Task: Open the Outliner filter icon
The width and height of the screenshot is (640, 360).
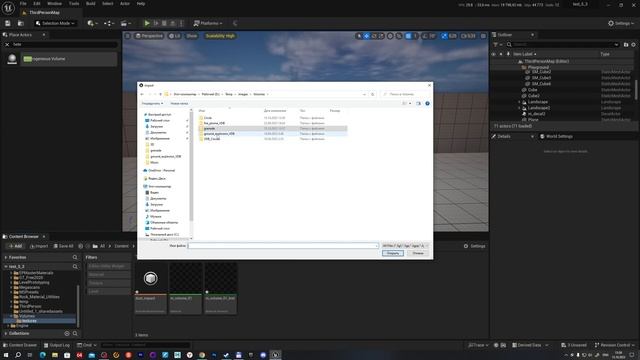Action: click(496, 44)
